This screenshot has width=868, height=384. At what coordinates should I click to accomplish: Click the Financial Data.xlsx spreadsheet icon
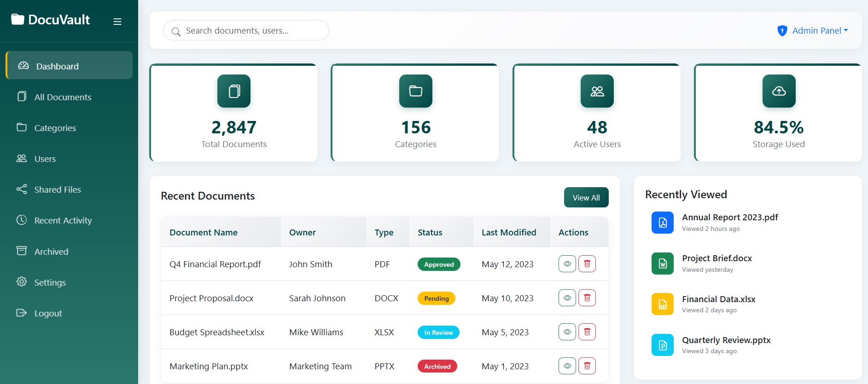click(662, 304)
